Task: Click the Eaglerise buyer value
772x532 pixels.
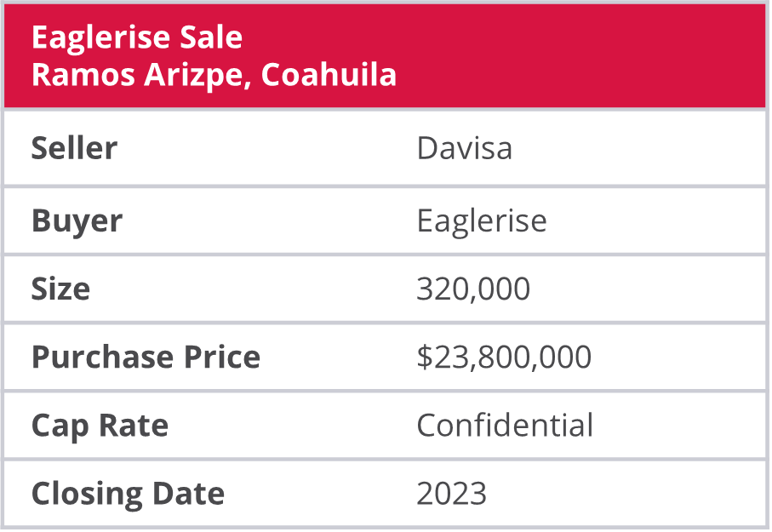Action: pos(481,220)
